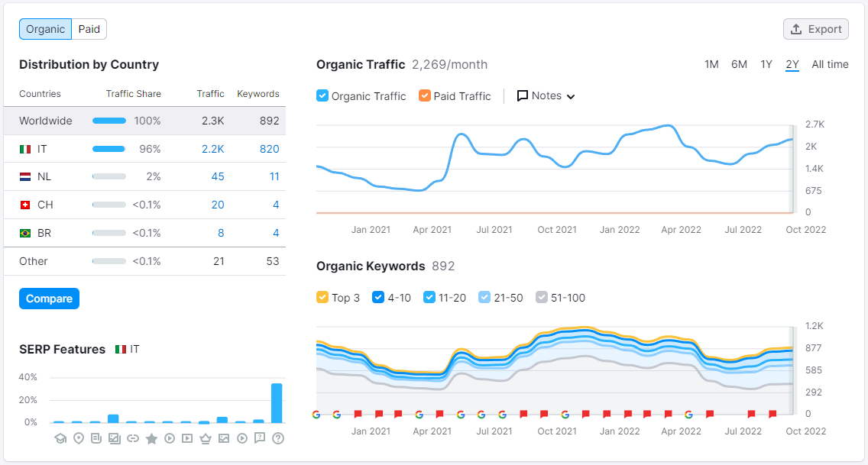Set time range to 1Y
This screenshot has height=465, width=868.
click(x=766, y=65)
